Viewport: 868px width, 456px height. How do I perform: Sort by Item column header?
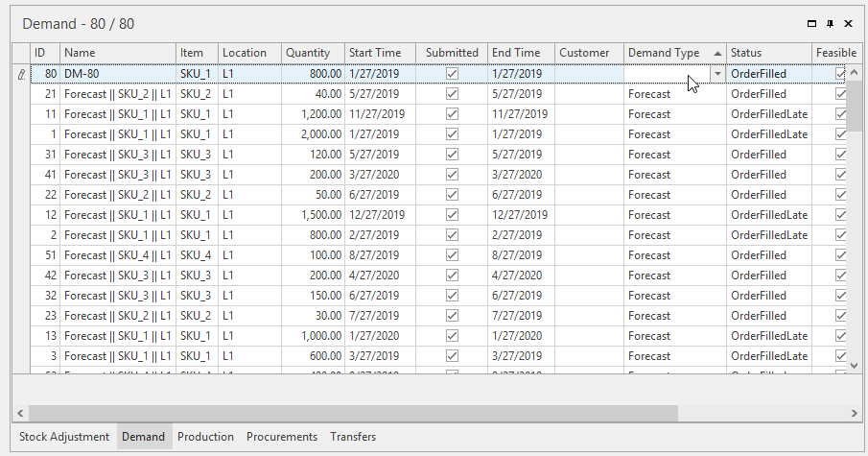[197, 53]
